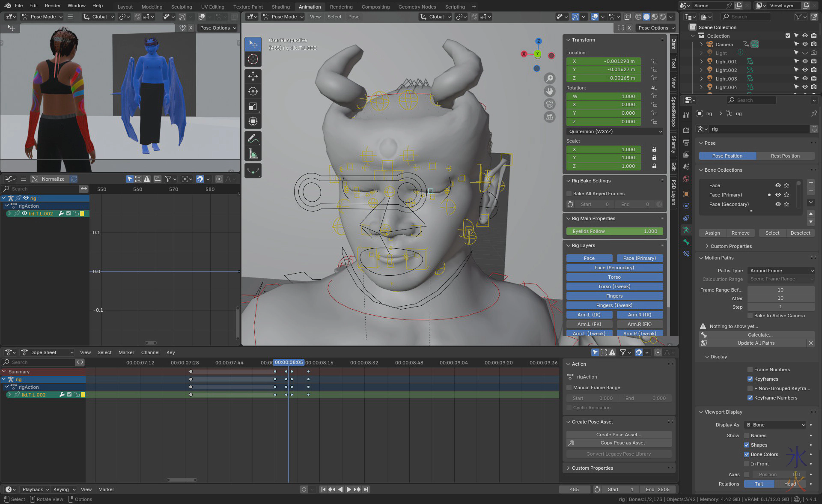Image resolution: width=822 pixels, height=504 pixels.
Task: Toggle the Frame Numbers display checkbox
Action: [750, 370]
